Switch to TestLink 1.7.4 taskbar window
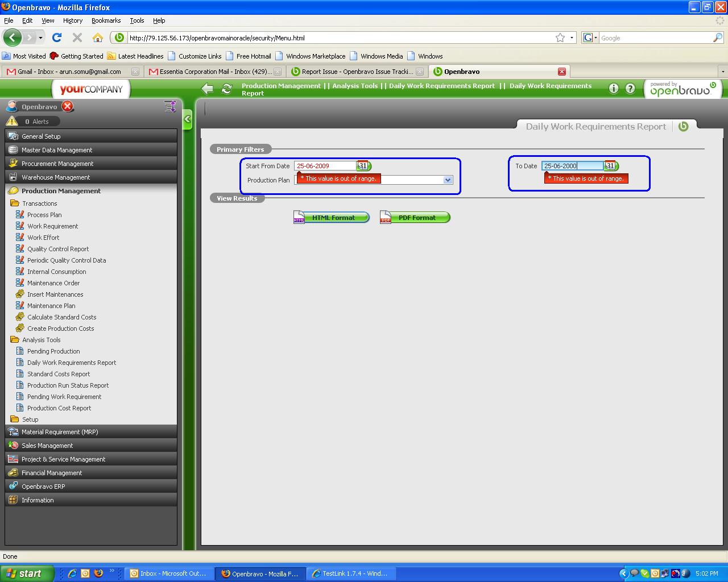728x582 pixels. [350, 573]
